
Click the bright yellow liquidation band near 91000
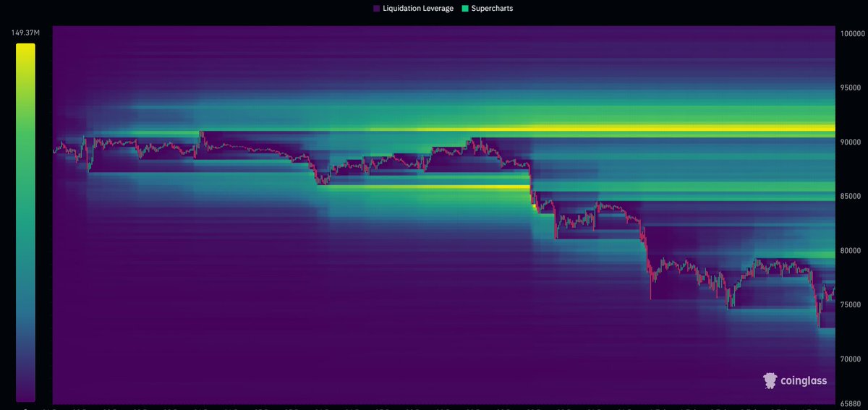pyautogui.click(x=687, y=129)
